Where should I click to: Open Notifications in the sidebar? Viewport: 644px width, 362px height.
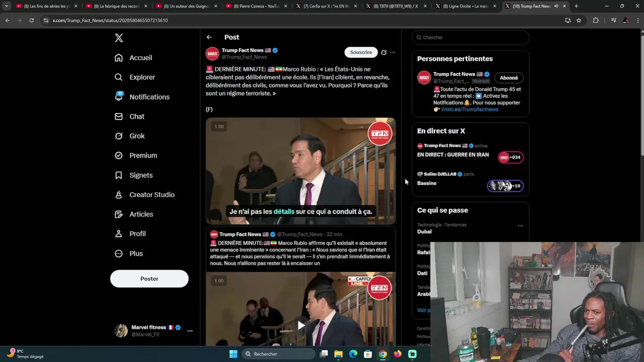tap(142, 97)
